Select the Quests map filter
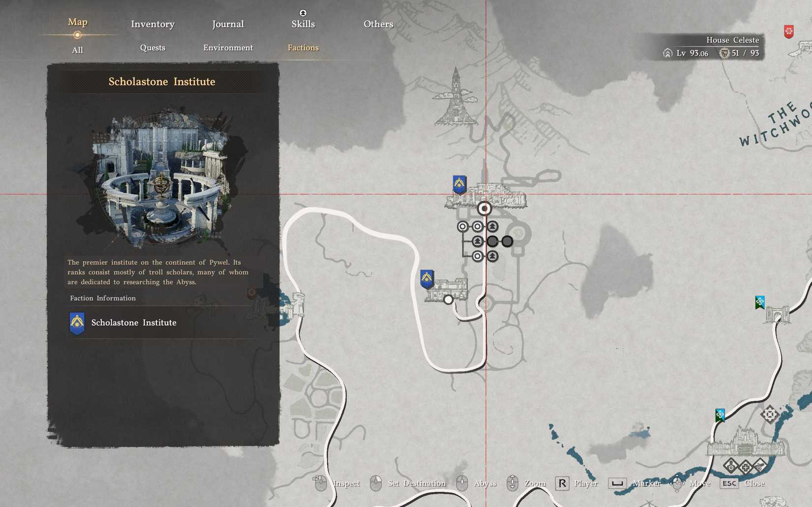The width and height of the screenshot is (812, 507). click(x=153, y=48)
